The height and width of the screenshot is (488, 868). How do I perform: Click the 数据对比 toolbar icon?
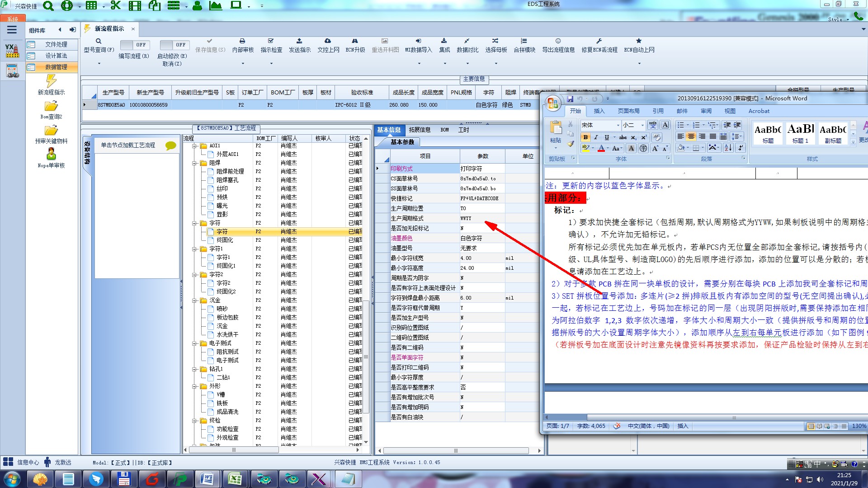point(467,41)
